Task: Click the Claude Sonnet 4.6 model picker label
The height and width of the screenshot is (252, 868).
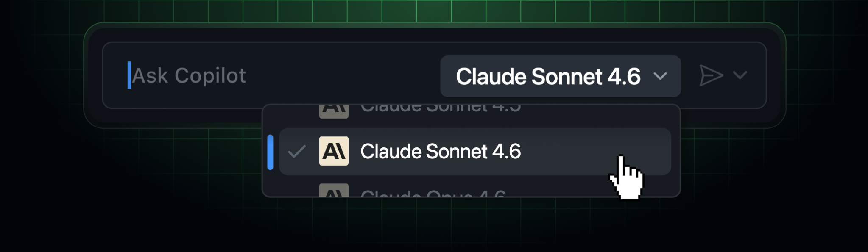Action: click(x=548, y=77)
